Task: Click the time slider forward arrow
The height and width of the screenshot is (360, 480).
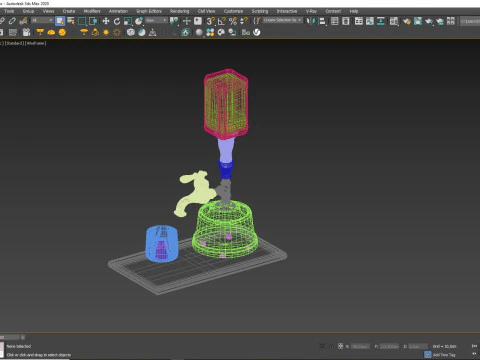Action: pos(23,337)
